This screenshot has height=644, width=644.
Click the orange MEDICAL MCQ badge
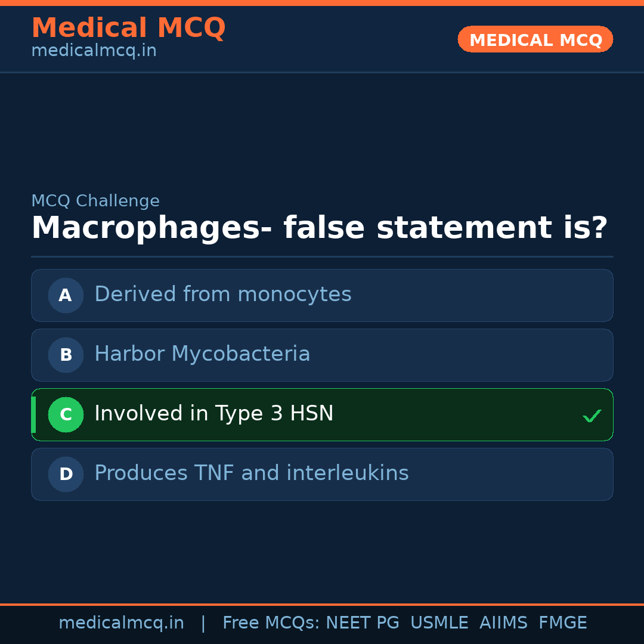(x=535, y=39)
